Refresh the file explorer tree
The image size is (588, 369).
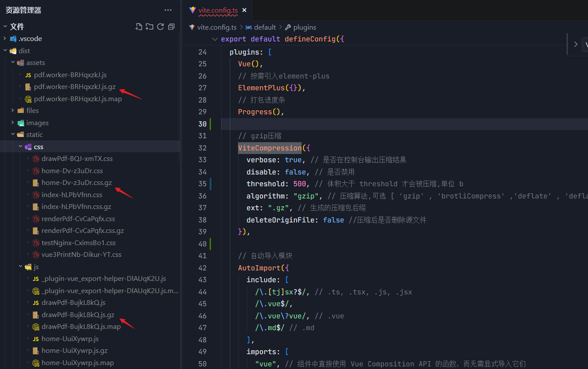pos(160,27)
